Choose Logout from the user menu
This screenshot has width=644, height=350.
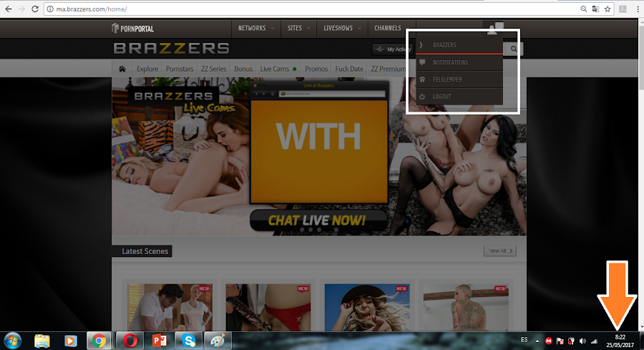(x=459, y=97)
